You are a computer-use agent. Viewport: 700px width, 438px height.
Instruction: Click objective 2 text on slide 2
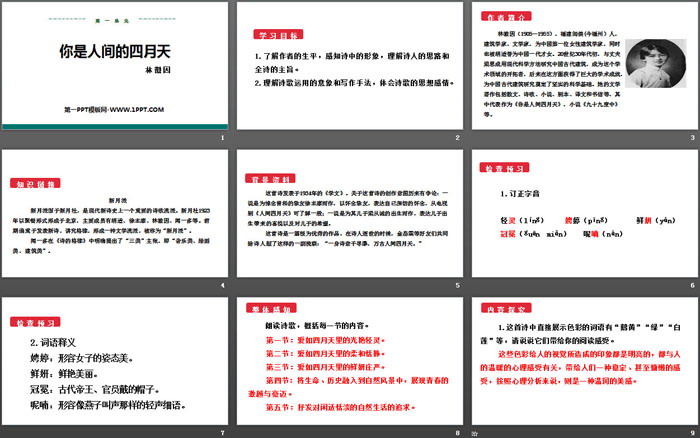point(354,83)
